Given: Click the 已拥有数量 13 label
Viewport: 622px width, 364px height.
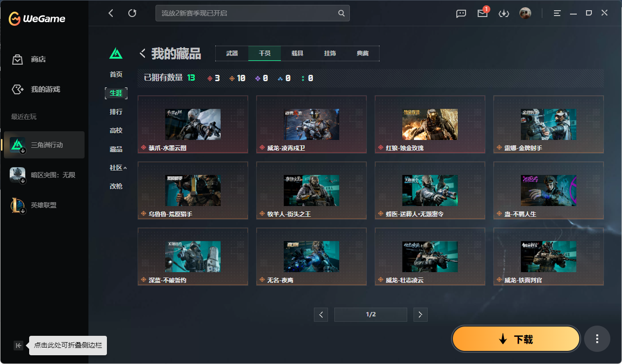Looking at the screenshot, I should (x=170, y=78).
